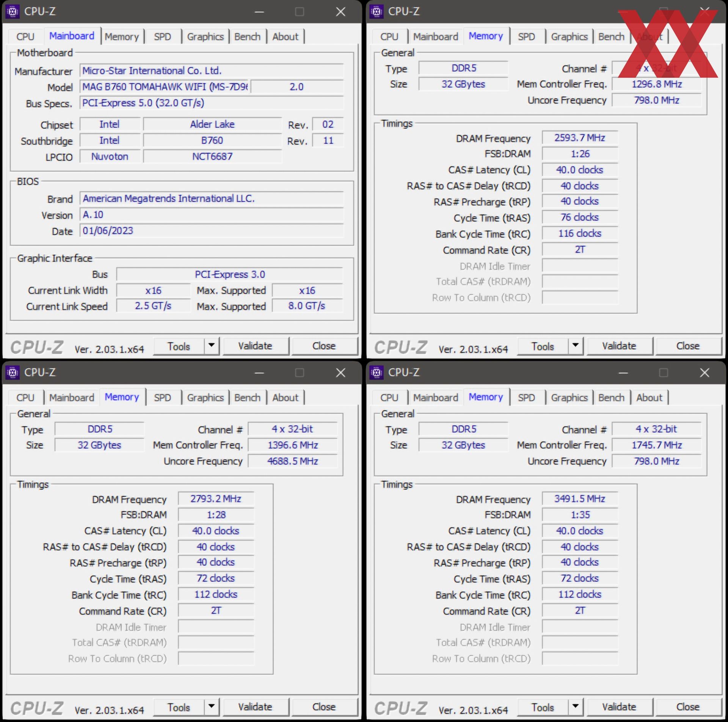Click the Chipset 'Alder Lake' value
Screen dimensions: 728x722
pos(212,124)
